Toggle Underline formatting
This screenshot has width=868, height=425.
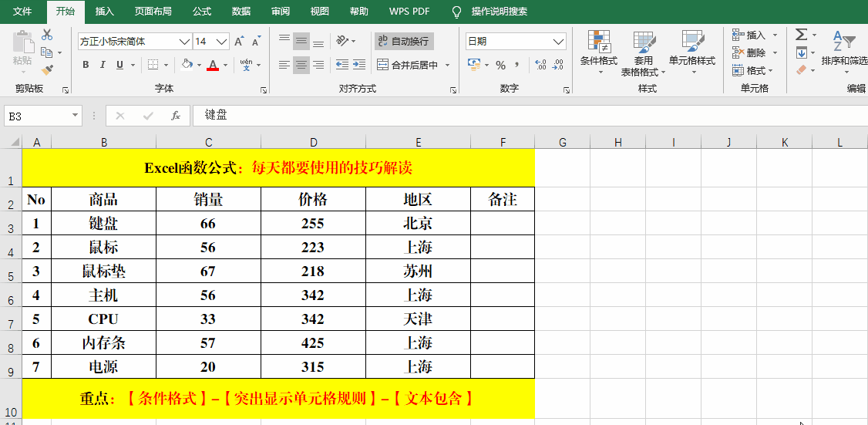coord(119,65)
